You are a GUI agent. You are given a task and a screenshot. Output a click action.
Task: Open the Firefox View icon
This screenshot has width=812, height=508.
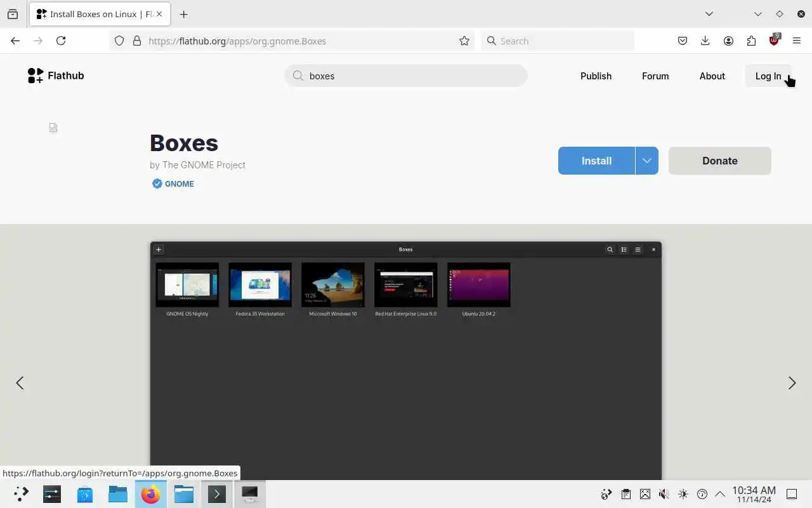pos(13,14)
